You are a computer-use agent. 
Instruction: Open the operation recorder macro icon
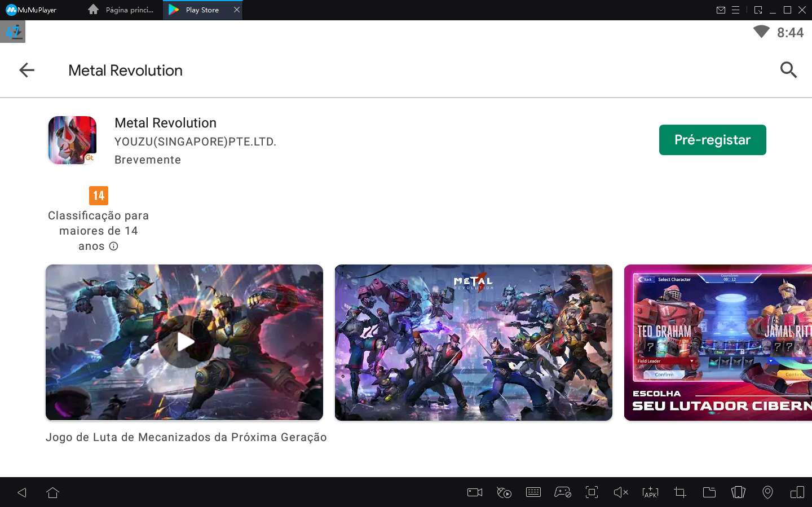click(x=504, y=492)
